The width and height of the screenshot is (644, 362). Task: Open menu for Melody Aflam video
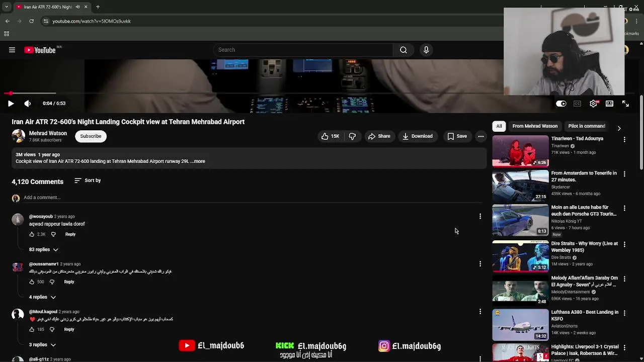coord(624,279)
